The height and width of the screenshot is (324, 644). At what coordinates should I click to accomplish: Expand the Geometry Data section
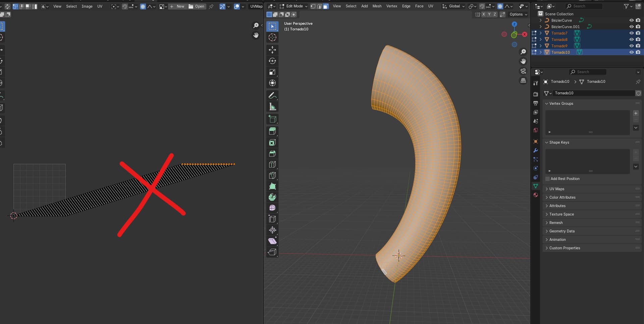click(x=562, y=231)
